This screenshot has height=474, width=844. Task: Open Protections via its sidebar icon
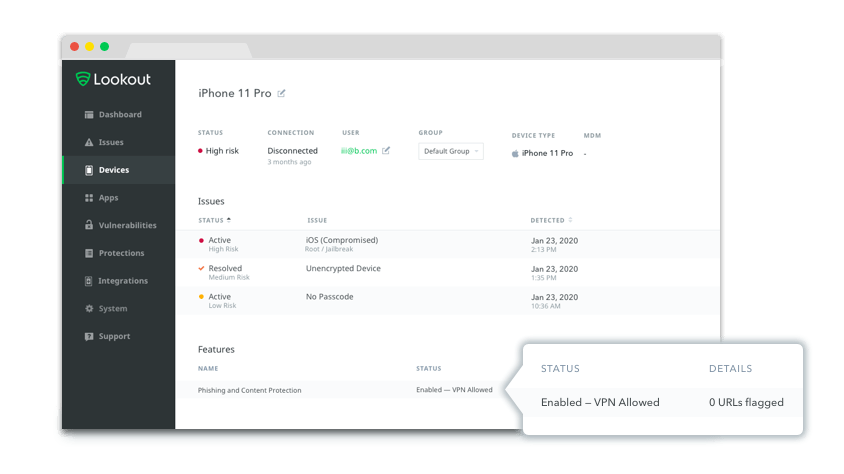89,254
